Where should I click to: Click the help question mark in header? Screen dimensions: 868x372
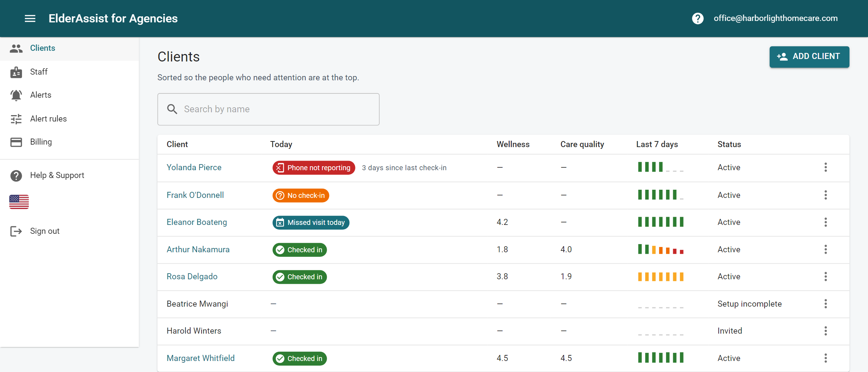tap(697, 18)
